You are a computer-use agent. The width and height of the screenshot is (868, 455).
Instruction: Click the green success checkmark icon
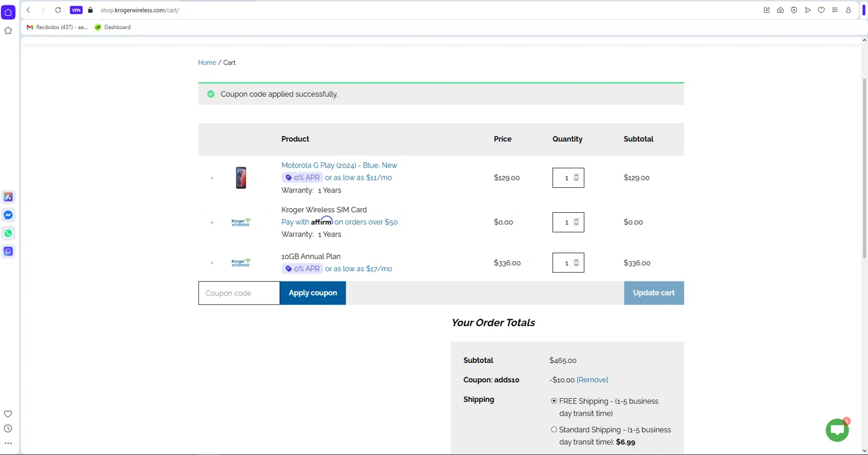click(211, 94)
